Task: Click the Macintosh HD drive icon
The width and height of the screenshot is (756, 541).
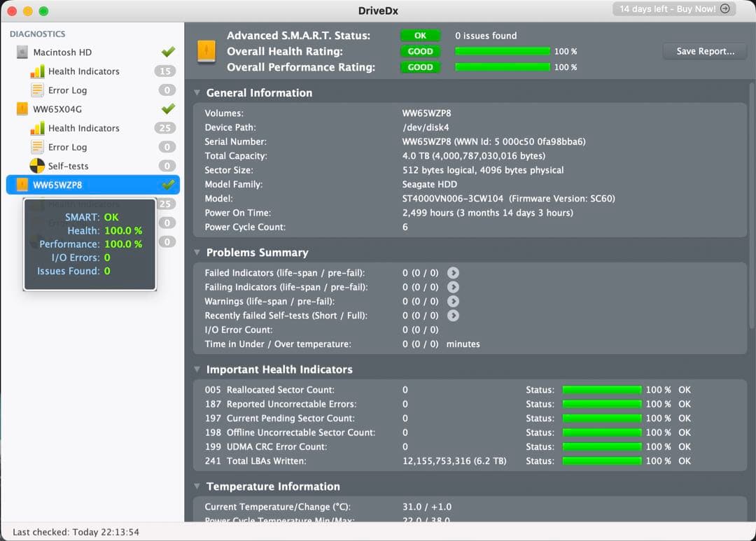Action: coord(22,52)
